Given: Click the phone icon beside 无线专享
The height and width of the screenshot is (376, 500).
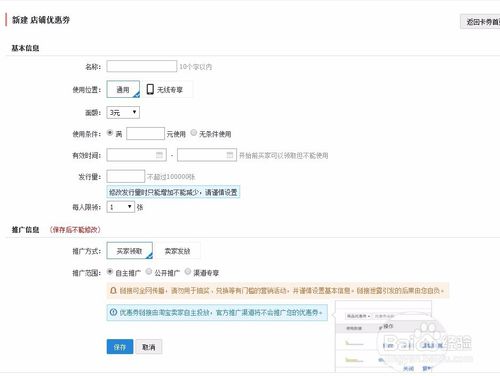Looking at the screenshot, I should coord(150,89).
